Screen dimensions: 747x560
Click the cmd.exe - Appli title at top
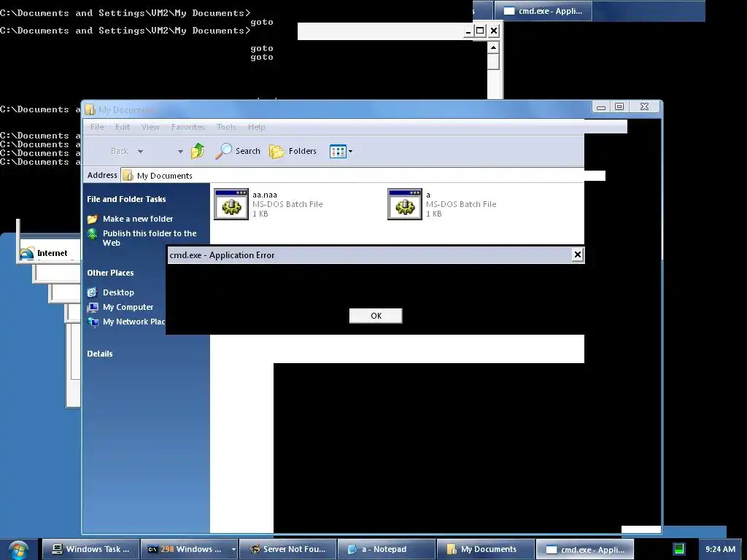click(x=543, y=10)
